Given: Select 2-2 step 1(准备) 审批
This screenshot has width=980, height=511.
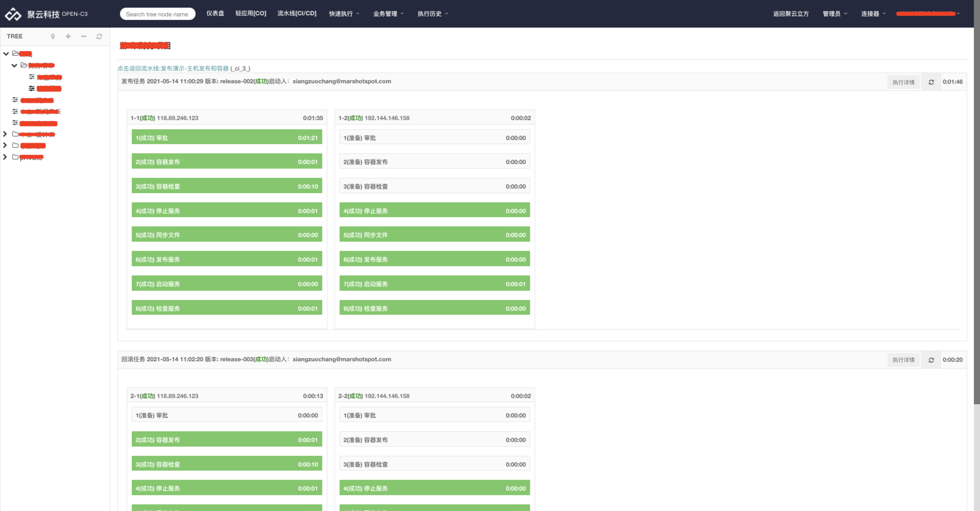Looking at the screenshot, I should 434,415.
